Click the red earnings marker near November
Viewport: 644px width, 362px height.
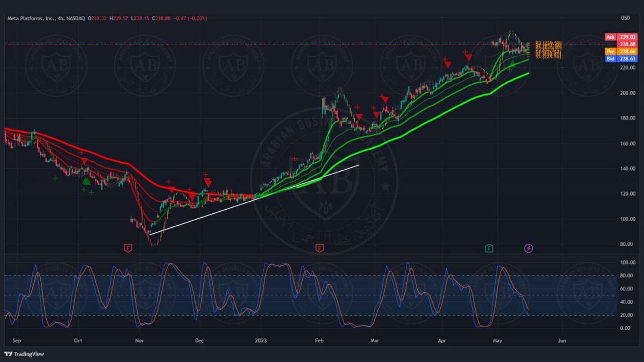pos(128,248)
